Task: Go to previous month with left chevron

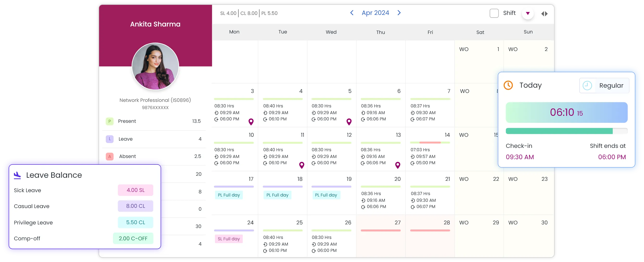Action: click(x=352, y=13)
